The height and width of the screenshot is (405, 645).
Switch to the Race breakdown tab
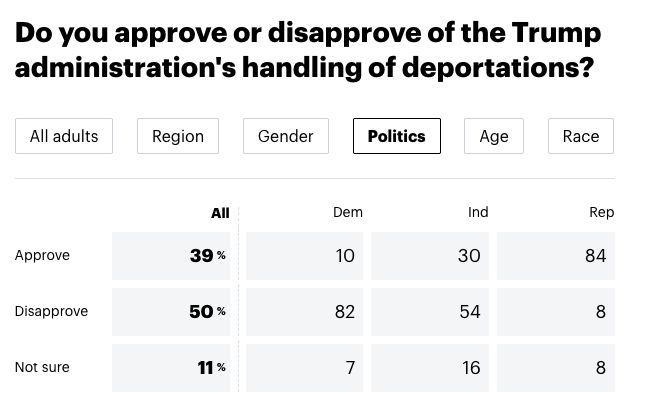[581, 136]
